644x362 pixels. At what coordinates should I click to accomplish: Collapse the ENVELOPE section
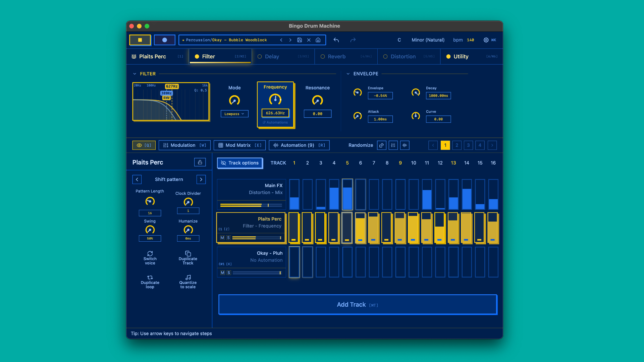coord(348,74)
